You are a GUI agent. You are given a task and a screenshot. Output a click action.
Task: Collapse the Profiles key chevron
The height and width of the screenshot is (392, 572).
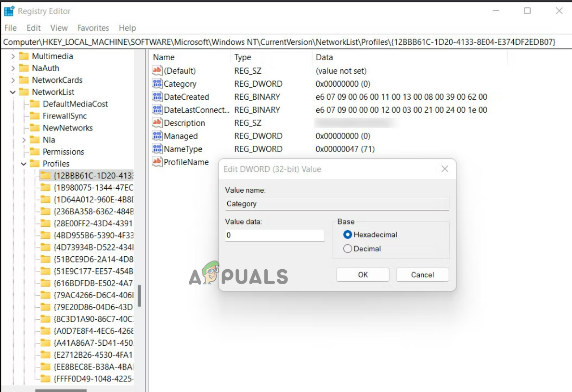coord(23,164)
